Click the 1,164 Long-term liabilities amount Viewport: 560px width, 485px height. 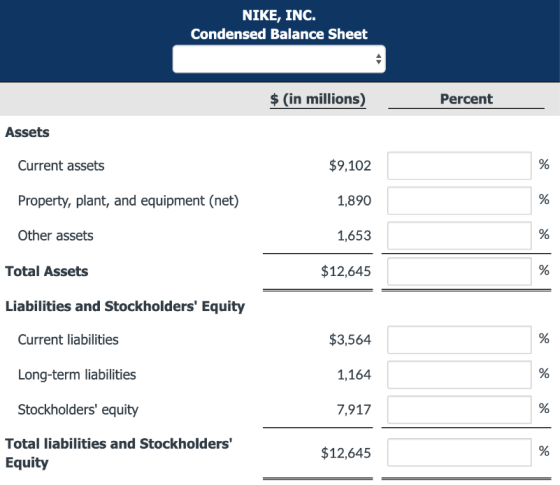tap(354, 375)
